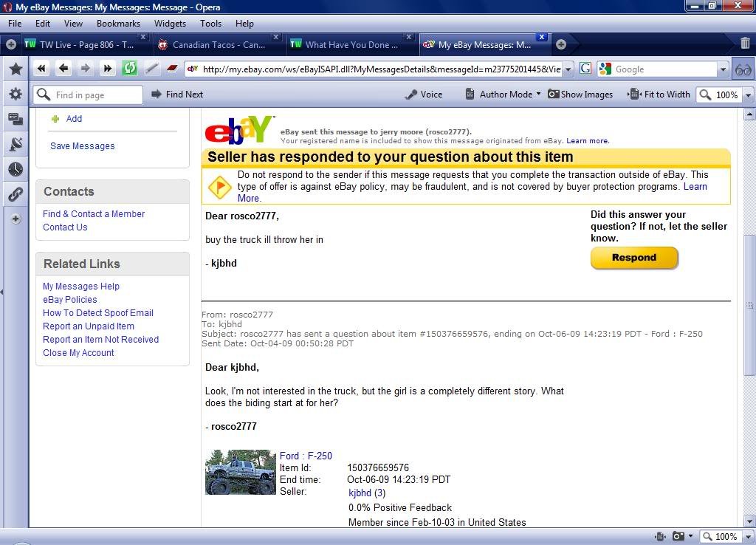Viewport: 756px width, 545px height.
Task: Click the magnifier icon in Find in page
Action: click(x=44, y=95)
